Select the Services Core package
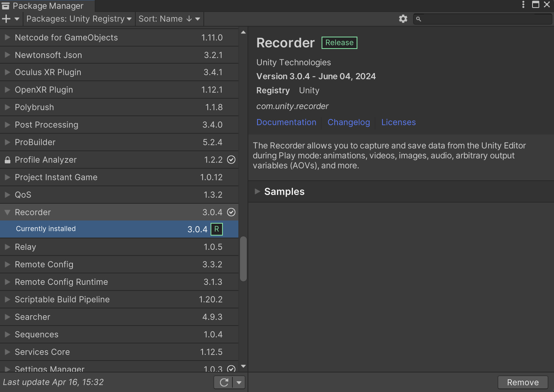The image size is (554, 392). (119, 352)
